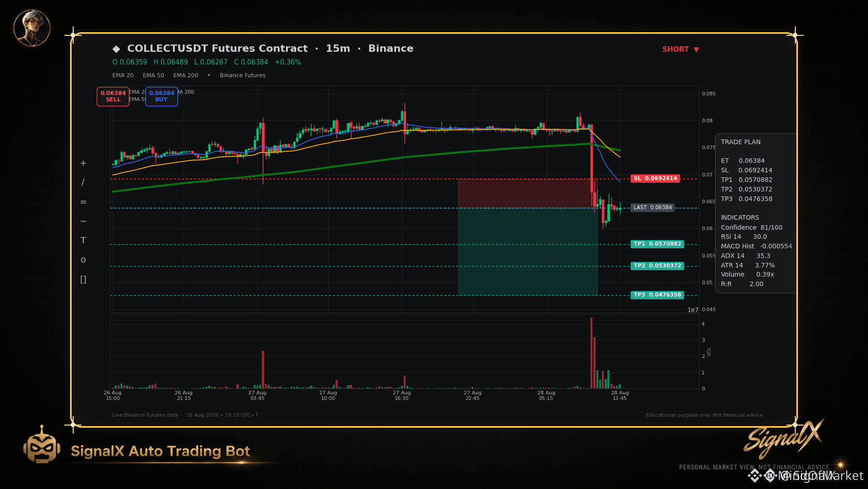Viewport: 868px width, 489px height.
Task: Select the square brackets rectangle tool
Action: click(x=83, y=280)
